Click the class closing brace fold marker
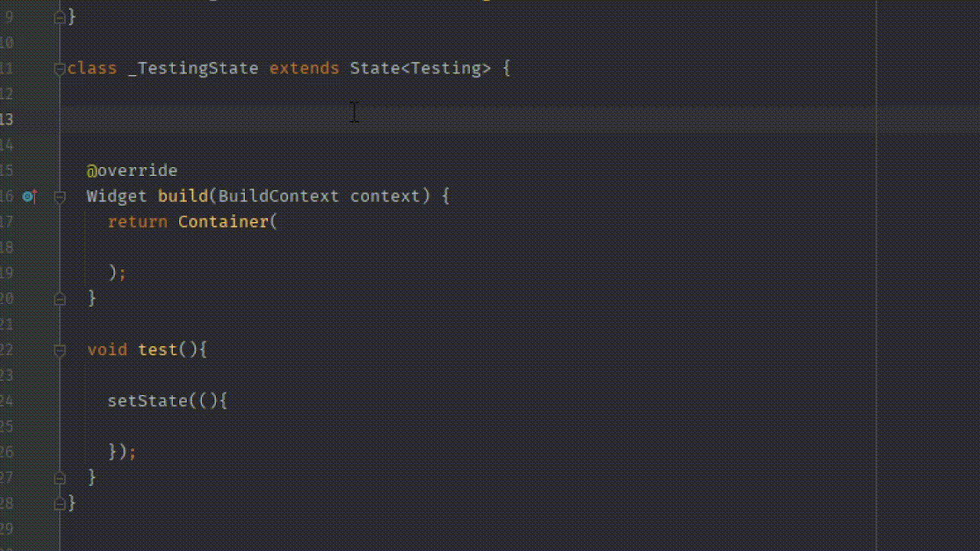980x551 pixels. coord(60,504)
